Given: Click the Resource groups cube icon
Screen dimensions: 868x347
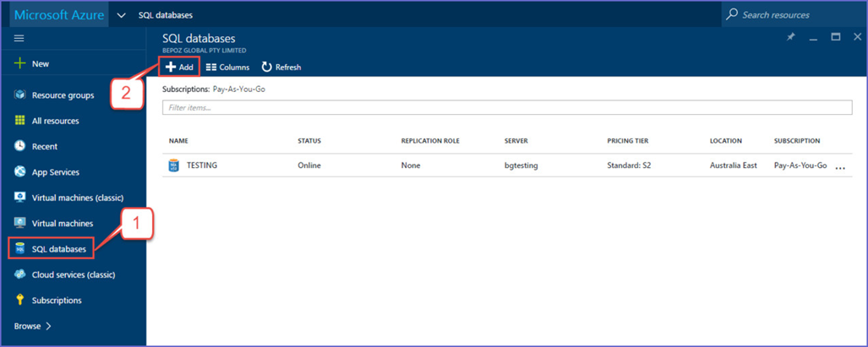Looking at the screenshot, I should click(x=20, y=95).
